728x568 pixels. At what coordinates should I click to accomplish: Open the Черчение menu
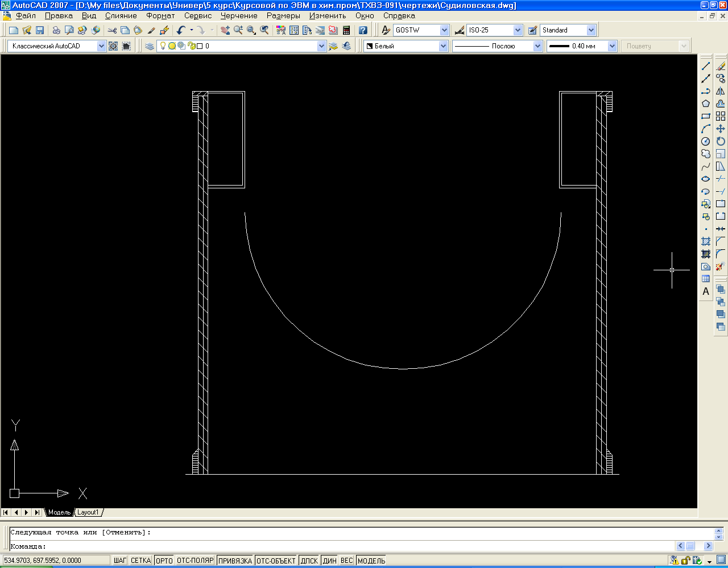239,16
